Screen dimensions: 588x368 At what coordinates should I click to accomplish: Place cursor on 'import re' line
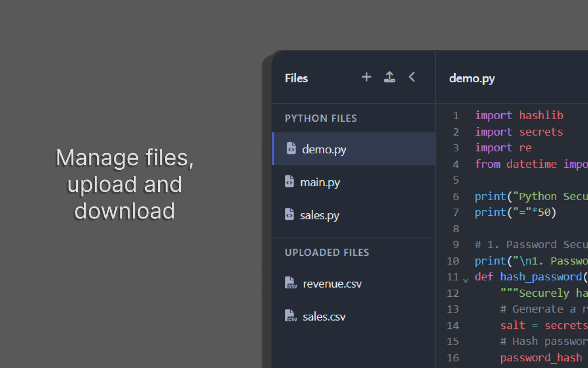coord(503,148)
